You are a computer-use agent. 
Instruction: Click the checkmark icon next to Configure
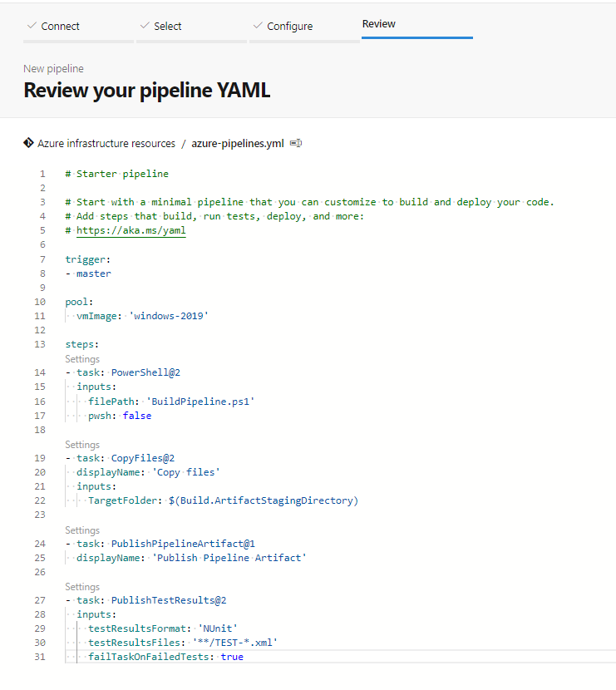[x=258, y=26]
